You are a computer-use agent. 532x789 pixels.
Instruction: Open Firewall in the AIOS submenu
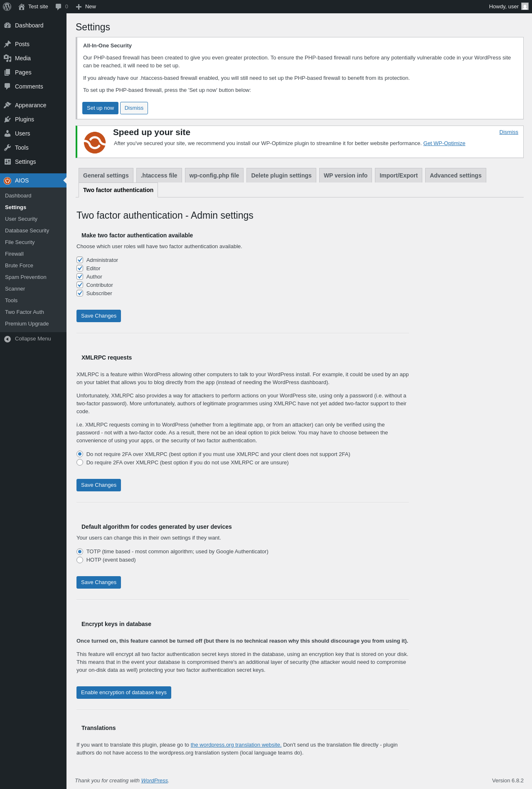point(14,254)
